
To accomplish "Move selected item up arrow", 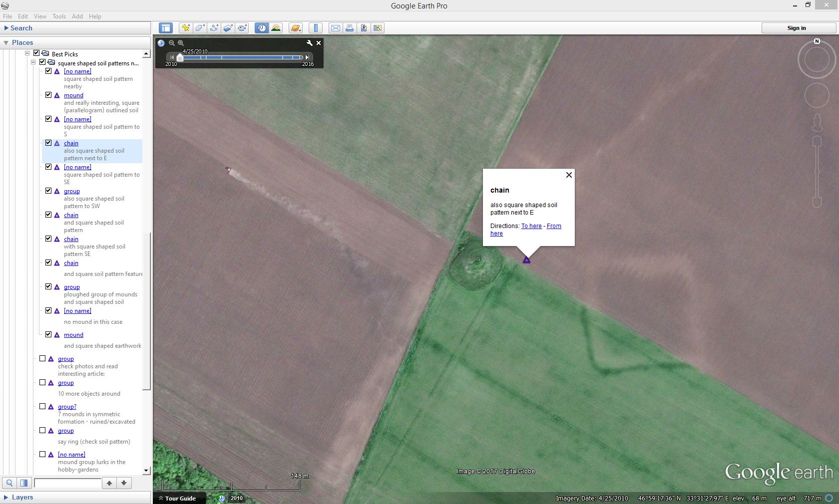I will coord(109,483).
